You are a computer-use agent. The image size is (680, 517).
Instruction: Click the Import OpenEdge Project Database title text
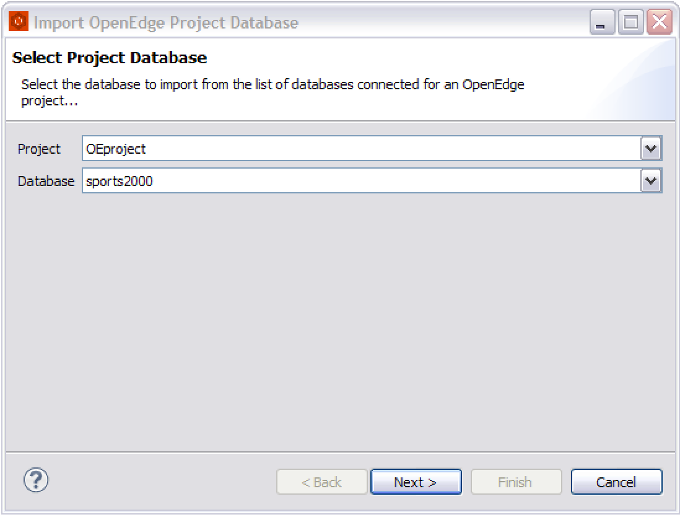(166, 22)
